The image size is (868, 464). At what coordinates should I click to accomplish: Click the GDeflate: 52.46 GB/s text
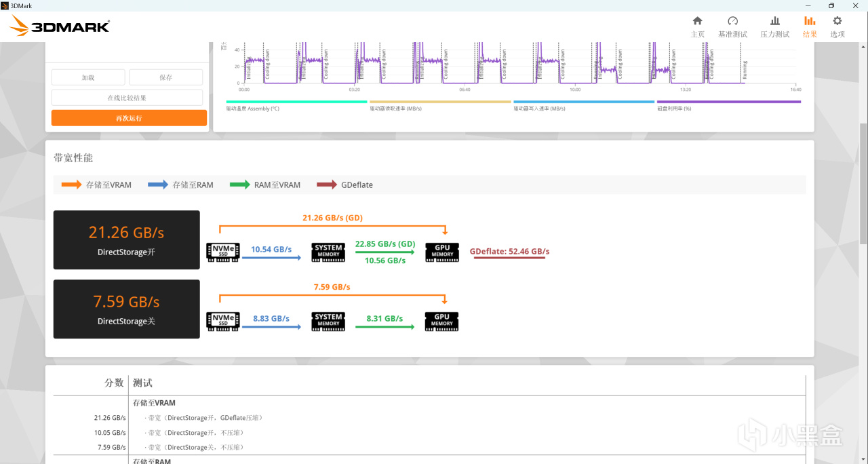pos(509,252)
